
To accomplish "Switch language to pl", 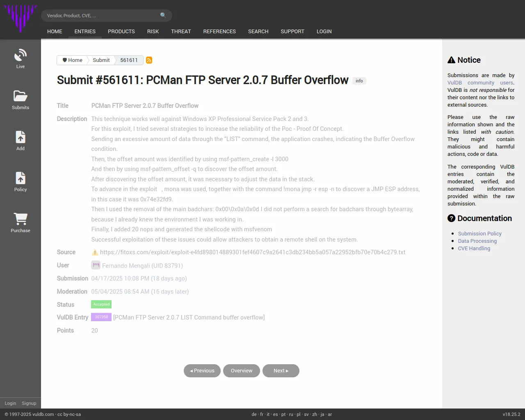I will tap(299, 415).
